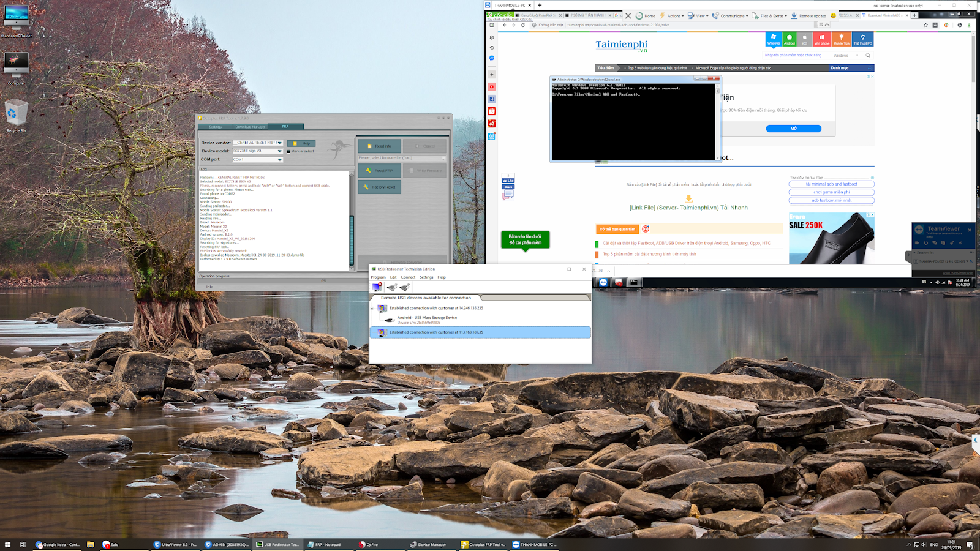Click disconnect computer toolbar icon in USB Redirector
The height and width of the screenshot is (551, 980).
point(377,287)
